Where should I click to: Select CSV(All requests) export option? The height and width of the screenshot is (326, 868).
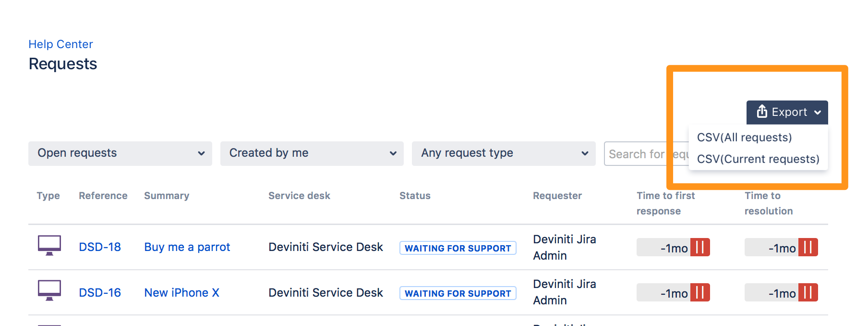tap(744, 137)
